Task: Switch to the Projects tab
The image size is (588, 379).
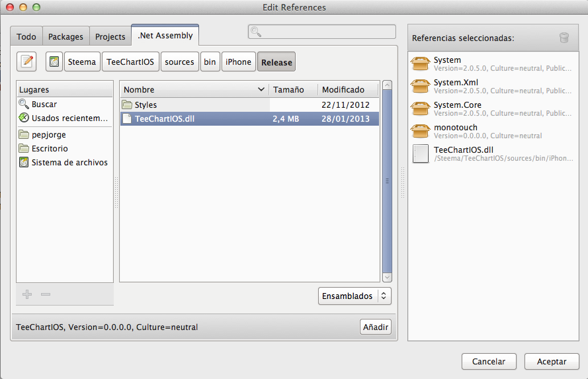Action: (x=110, y=36)
